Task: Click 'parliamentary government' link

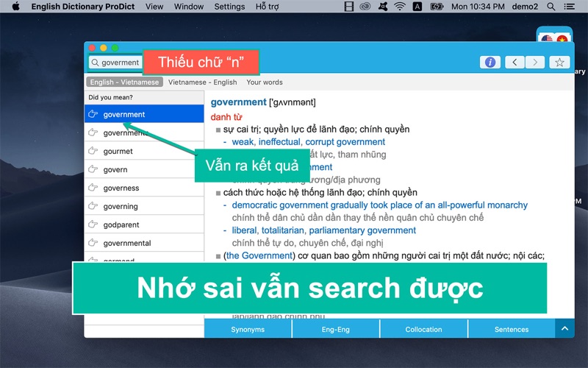Action: (362, 230)
